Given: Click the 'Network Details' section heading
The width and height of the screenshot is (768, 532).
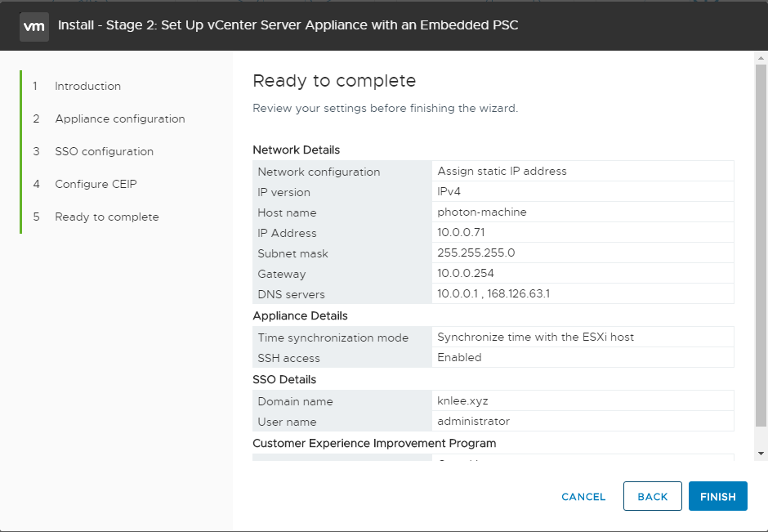Looking at the screenshot, I should (297, 150).
